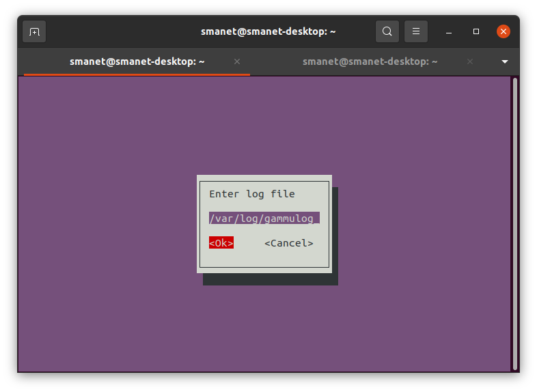Open terminal search

pos(387,31)
